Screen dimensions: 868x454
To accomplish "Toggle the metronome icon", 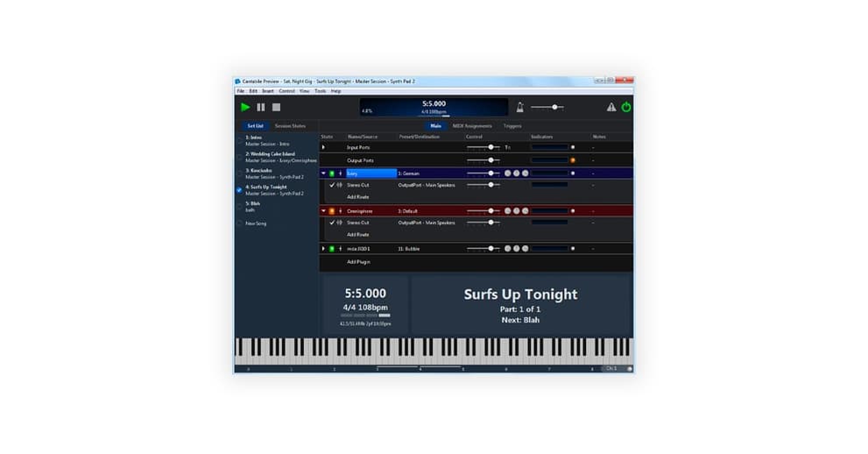I will point(519,108).
